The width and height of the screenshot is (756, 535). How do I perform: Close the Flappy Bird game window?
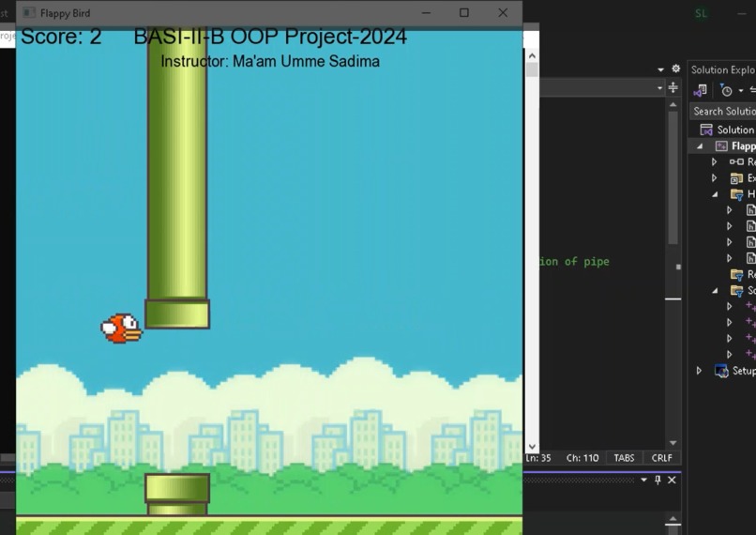click(x=503, y=13)
